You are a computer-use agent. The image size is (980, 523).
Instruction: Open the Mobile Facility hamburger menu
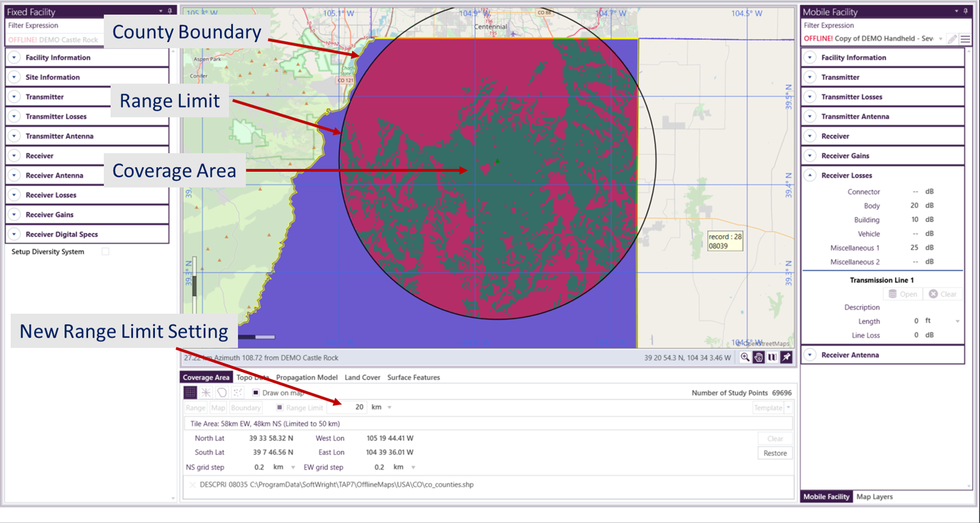click(965, 39)
